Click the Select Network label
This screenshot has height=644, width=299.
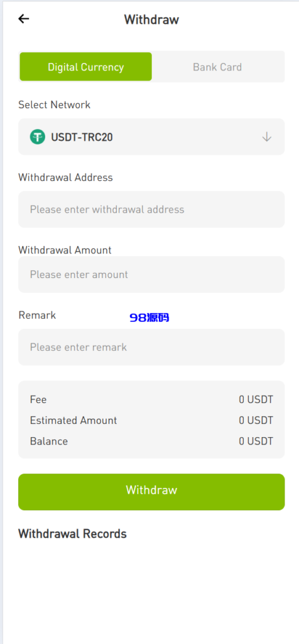pos(54,105)
